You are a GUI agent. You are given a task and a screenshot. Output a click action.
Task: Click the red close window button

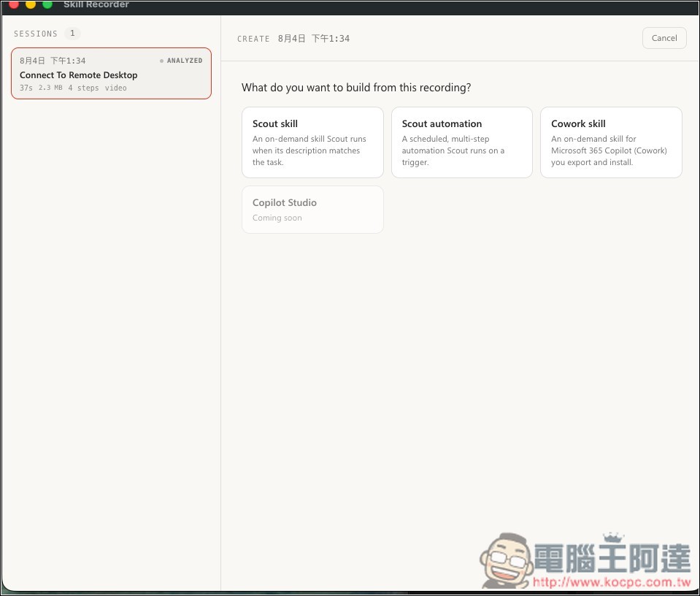click(14, 4)
